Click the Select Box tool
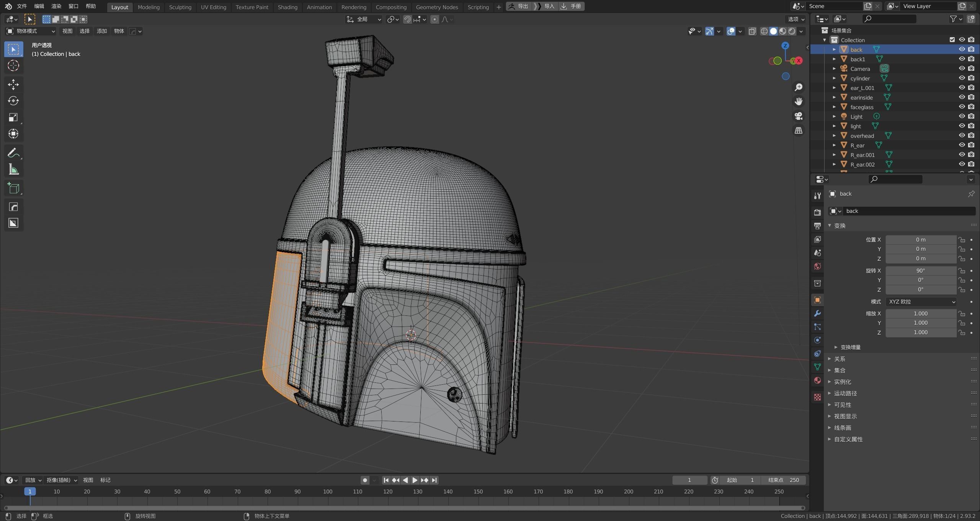Screen dimensions: 980x521 coord(13,49)
